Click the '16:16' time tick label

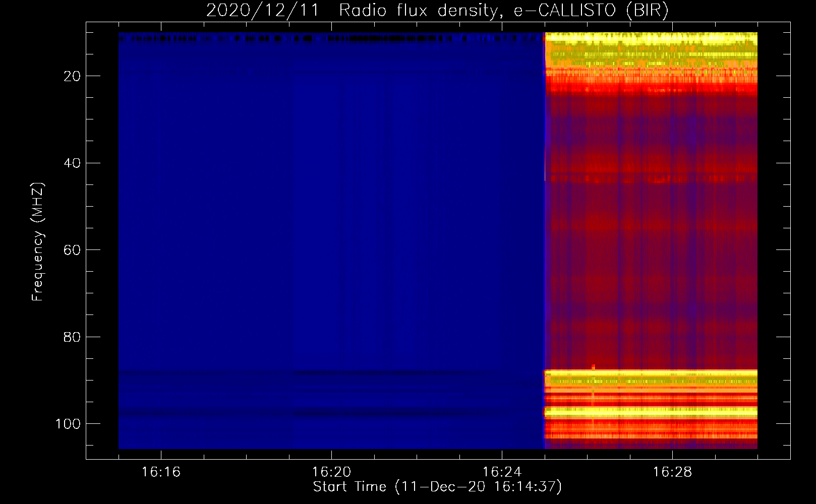click(161, 472)
